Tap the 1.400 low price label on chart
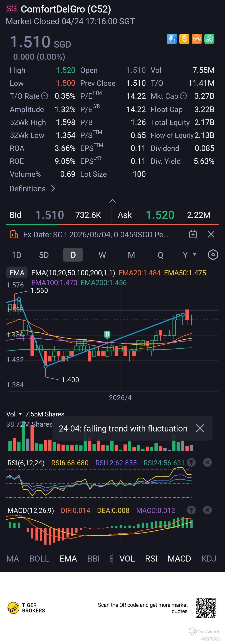 tap(70, 380)
